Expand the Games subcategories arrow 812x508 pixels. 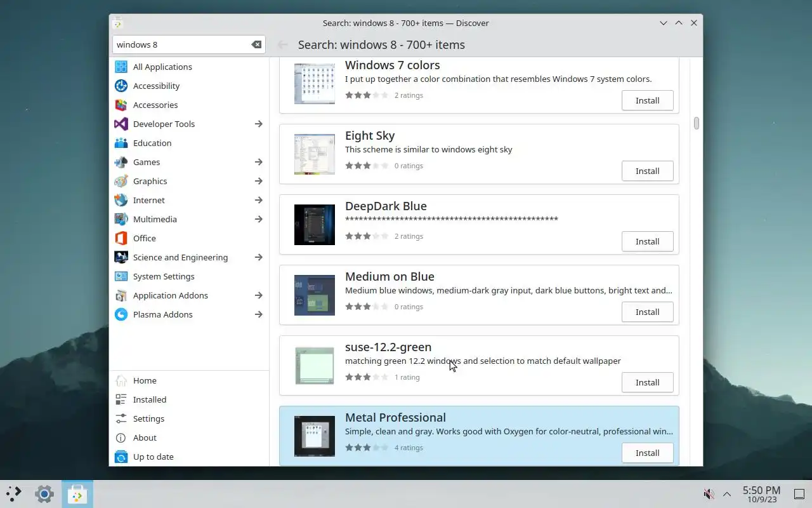pyautogui.click(x=259, y=162)
